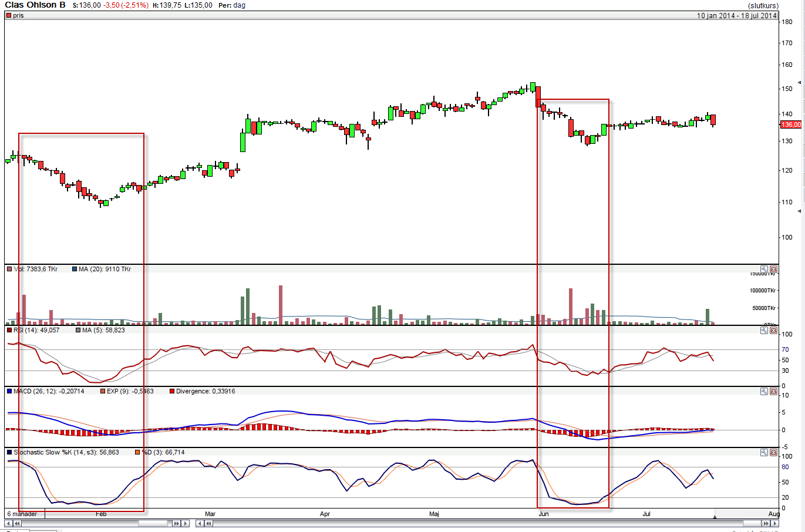Click the red 'pris' legend swatch
805x532 pixels.
[x=9, y=16]
